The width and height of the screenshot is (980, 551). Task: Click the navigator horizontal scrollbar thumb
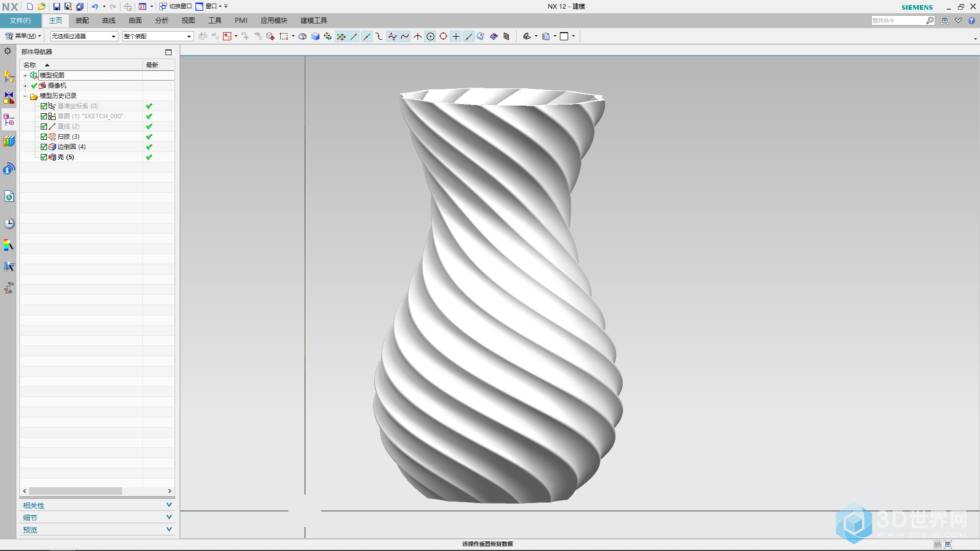[76, 491]
